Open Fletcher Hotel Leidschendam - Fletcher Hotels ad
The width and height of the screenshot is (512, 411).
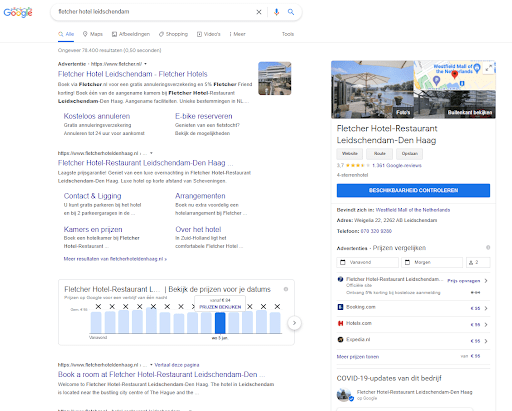(133, 74)
